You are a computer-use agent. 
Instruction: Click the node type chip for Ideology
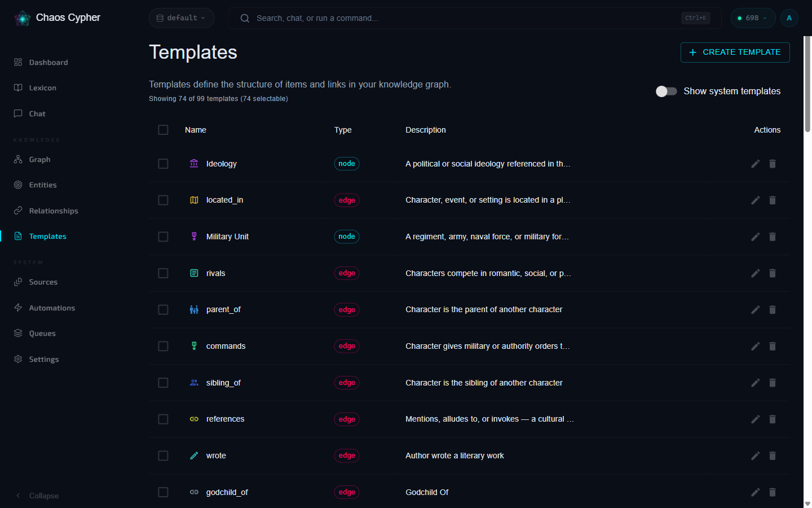347,164
